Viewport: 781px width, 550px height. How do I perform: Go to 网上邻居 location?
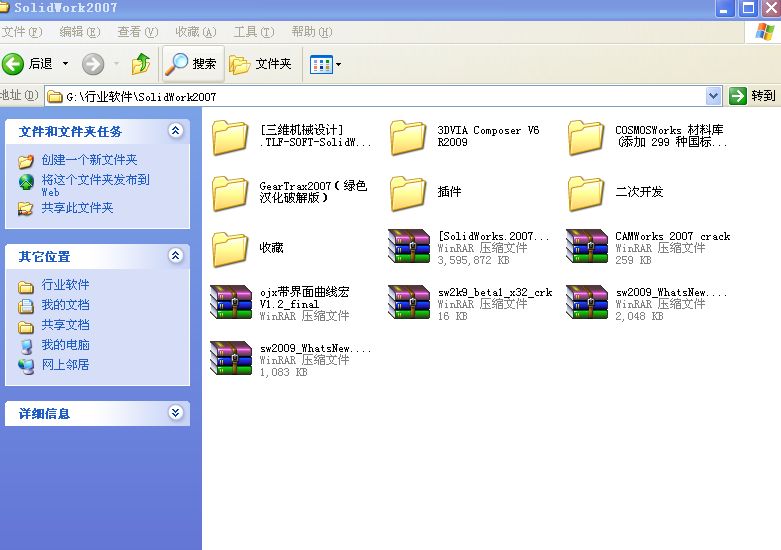[x=65, y=365]
